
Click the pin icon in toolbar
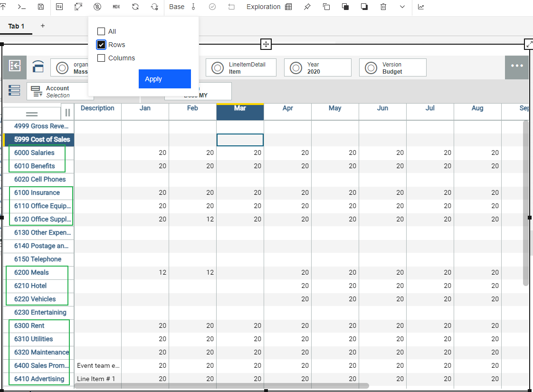(x=307, y=7)
